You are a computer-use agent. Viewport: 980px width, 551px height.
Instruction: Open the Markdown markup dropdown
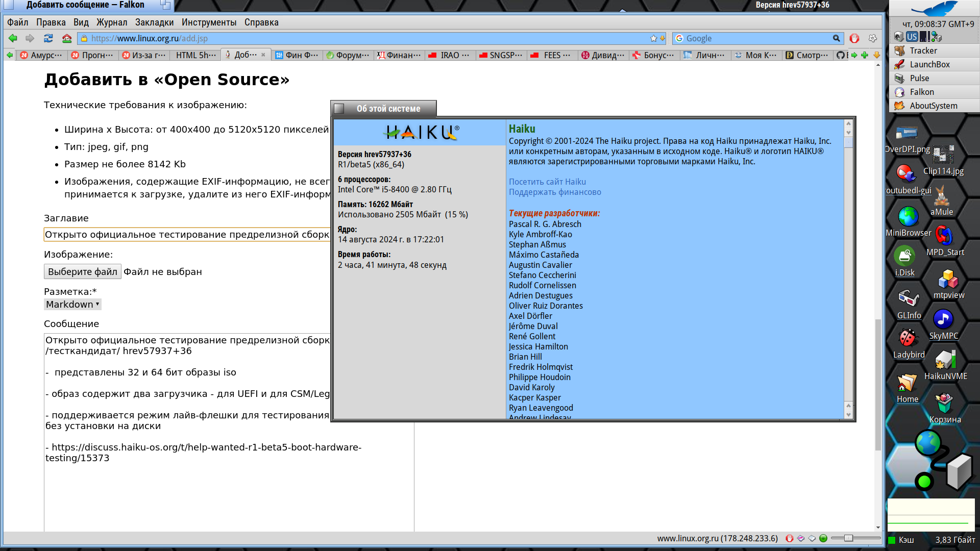point(72,305)
